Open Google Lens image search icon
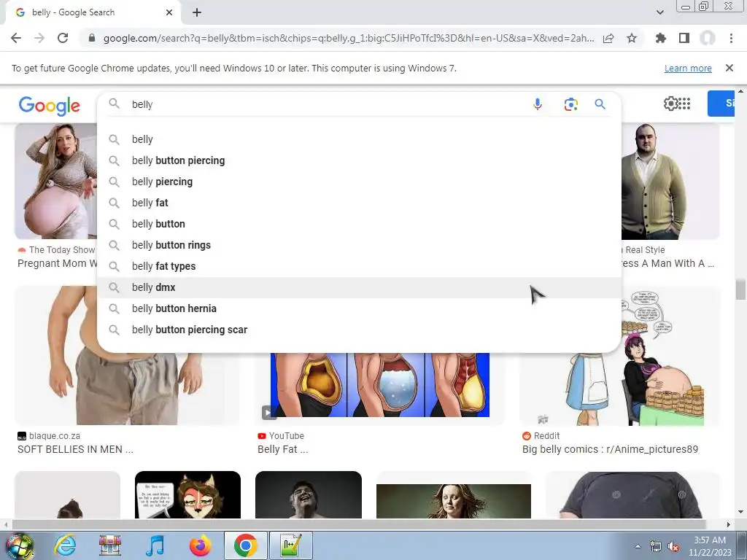The height and width of the screenshot is (560, 747). pos(570,104)
